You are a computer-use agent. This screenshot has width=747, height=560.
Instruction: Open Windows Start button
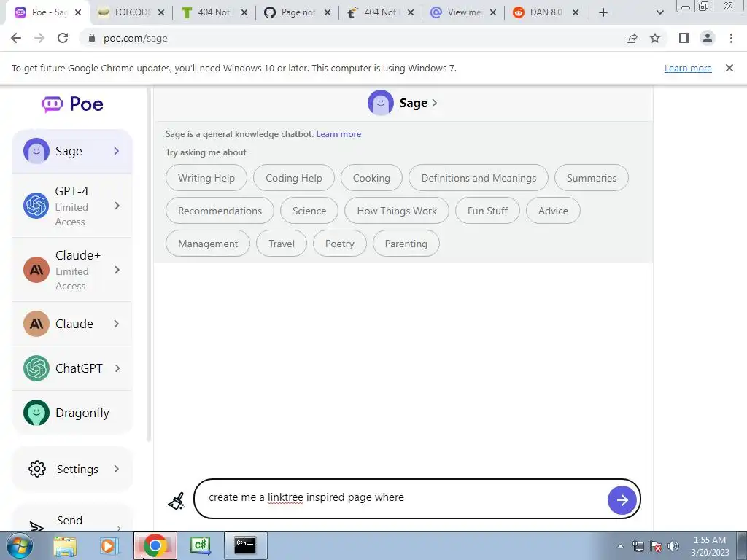tap(20, 545)
